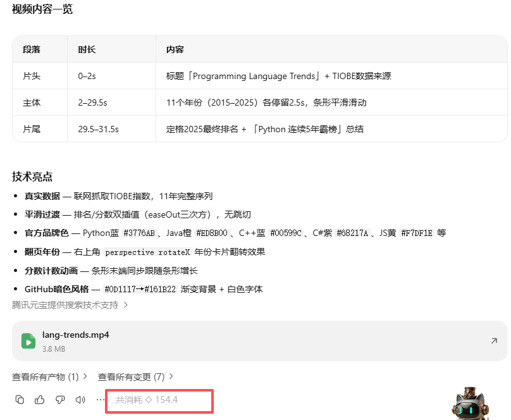Image resolution: width=511 pixels, height=420 pixels.
Task: Click the #00599C color code
Action: (286, 233)
